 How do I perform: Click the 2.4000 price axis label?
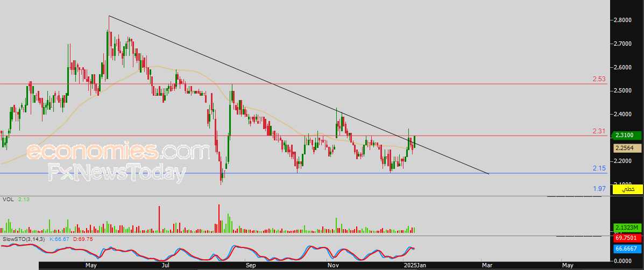(x=623, y=114)
